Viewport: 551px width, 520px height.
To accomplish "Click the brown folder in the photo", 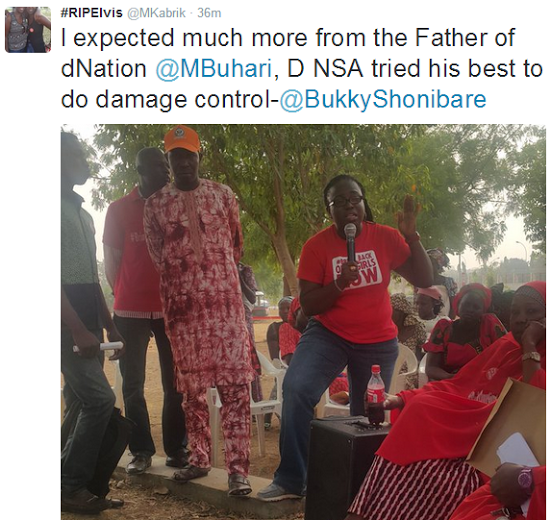I will tap(506, 427).
